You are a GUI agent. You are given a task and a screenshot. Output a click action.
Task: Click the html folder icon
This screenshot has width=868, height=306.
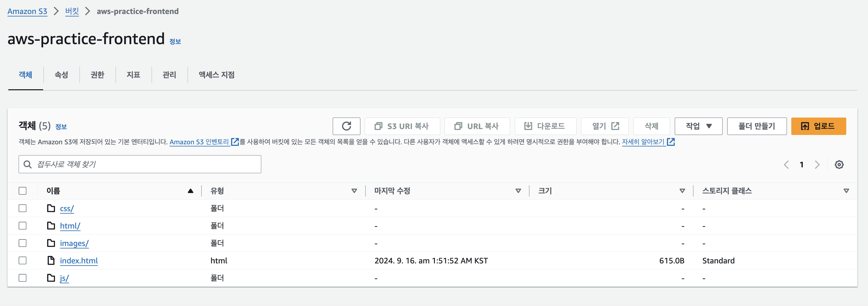51,226
